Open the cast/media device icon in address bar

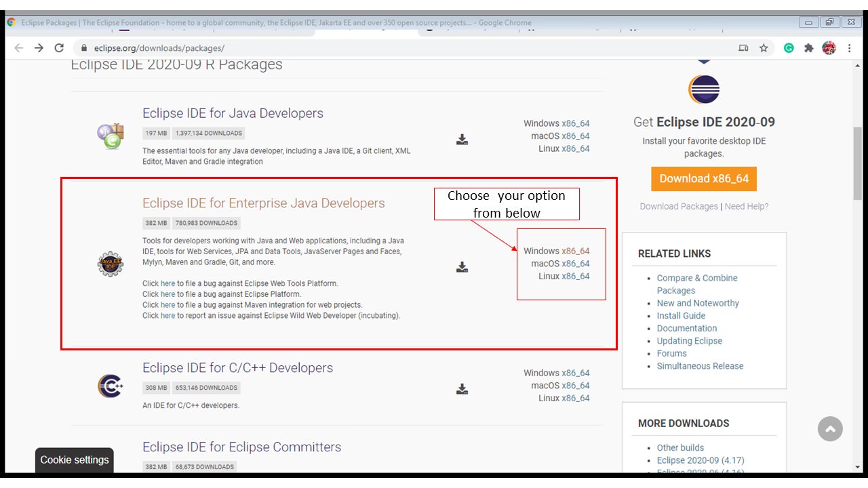point(743,48)
